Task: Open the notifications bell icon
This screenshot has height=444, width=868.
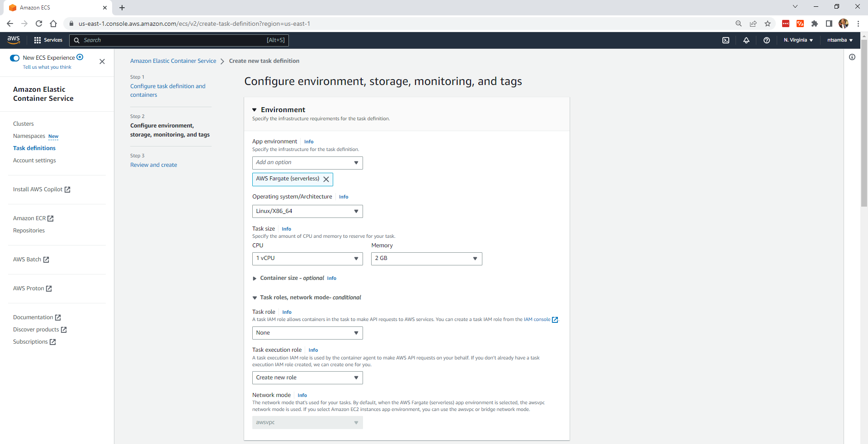Action: coord(746,40)
